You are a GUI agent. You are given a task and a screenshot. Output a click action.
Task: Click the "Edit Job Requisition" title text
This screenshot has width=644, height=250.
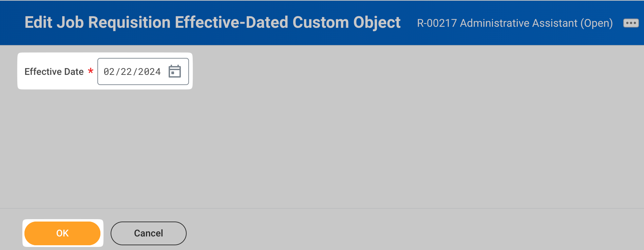coord(98,22)
